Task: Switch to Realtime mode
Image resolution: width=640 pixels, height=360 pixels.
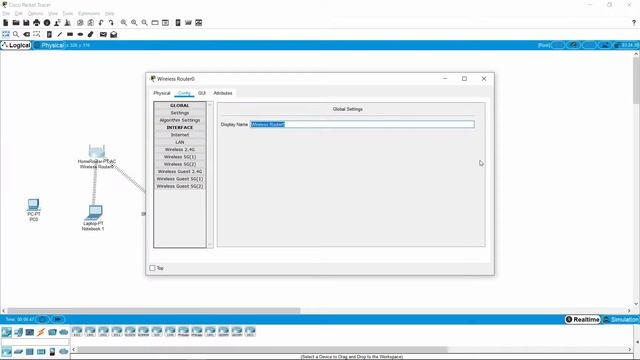Action: tap(582, 319)
